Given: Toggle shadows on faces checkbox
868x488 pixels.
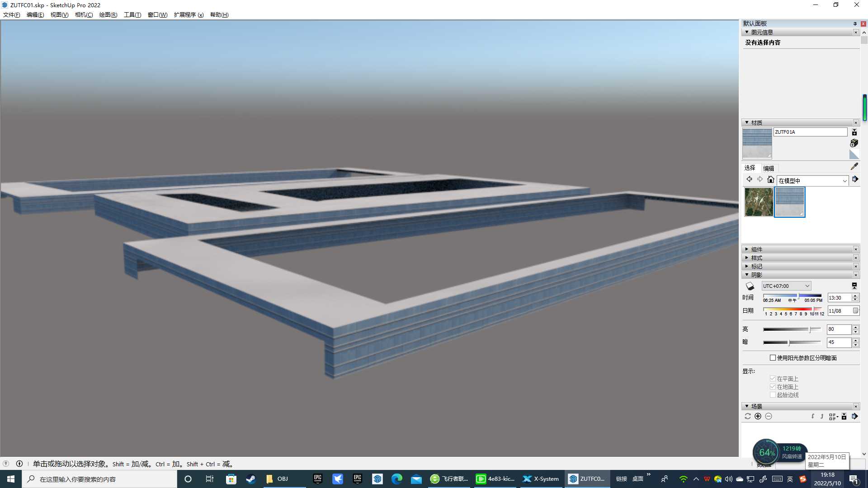Looking at the screenshot, I should click(773, 379).
